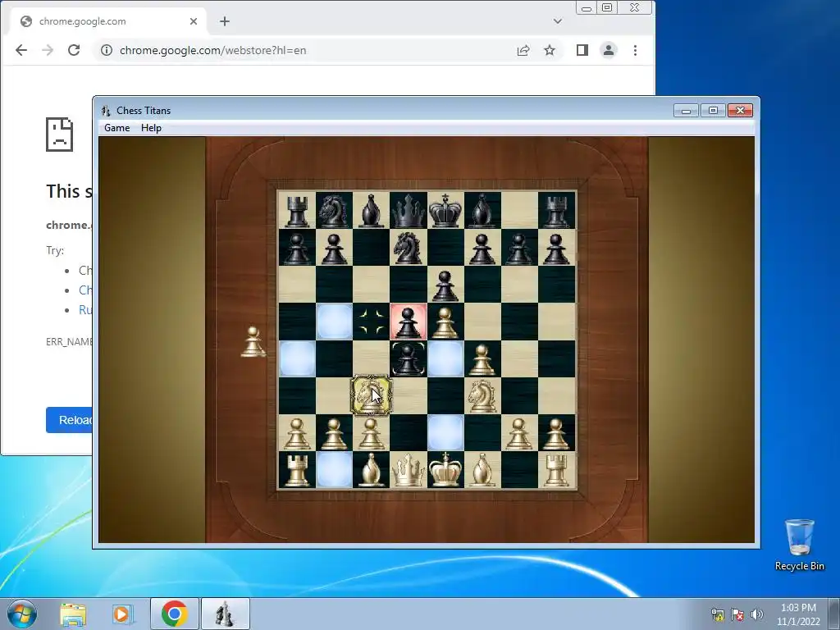Screen dimensions: 840x630
Task: Open the Windows Start menu
Action: click(x=21, y=614)
